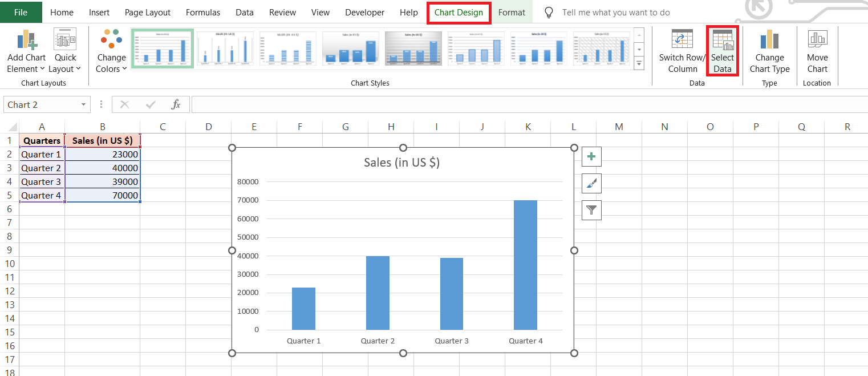
Task: Select cell B1 Sales (in US $) header
Action: (103, 140)
